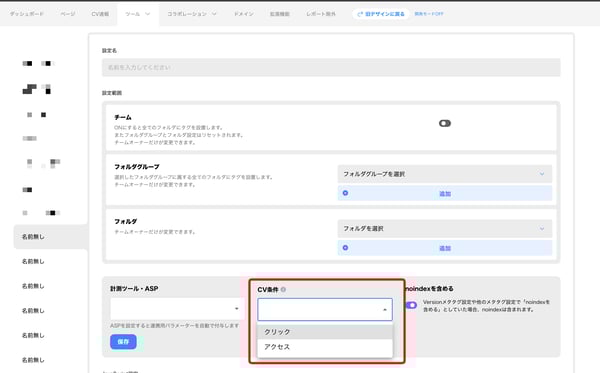Open the フォルダグループを選択 dropdown
Screen dimensions: 600x373
445,174
